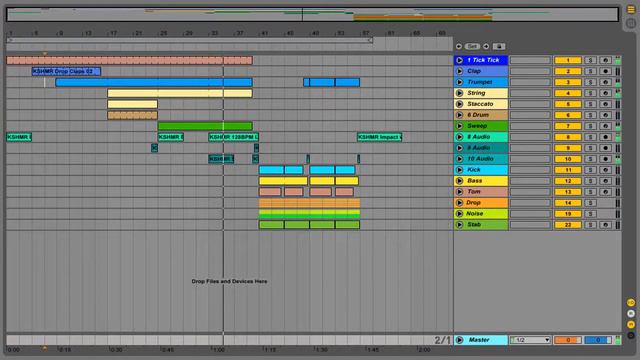640x360 pixels.
Task: Unfold the Trumpet track
Action: tap(459, 82)
